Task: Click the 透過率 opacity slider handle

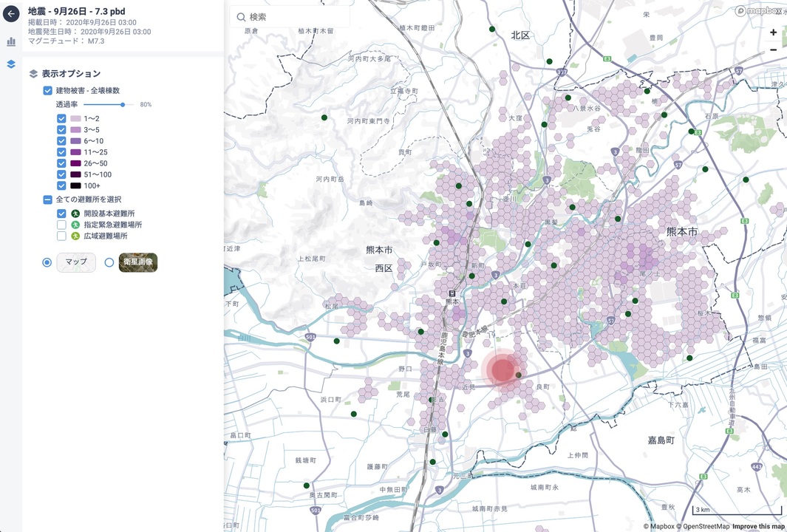Action: coord(123,105)
